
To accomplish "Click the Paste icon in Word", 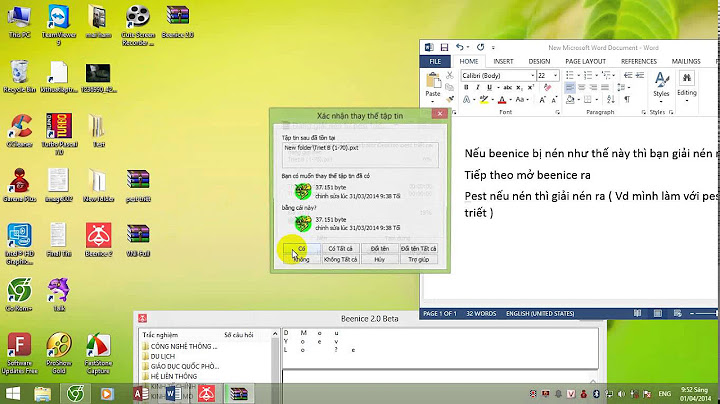I will pos(433,81).
